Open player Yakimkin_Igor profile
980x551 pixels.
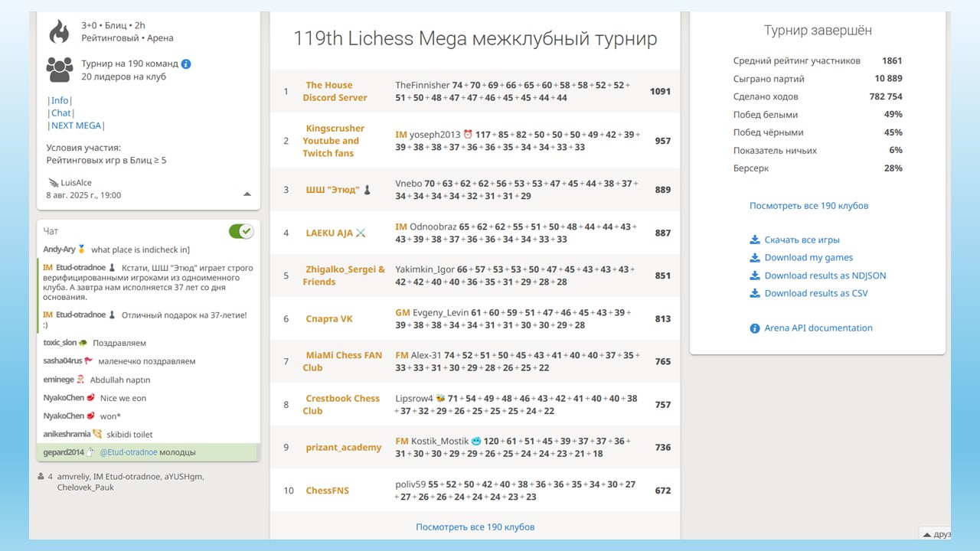(425, 269)
